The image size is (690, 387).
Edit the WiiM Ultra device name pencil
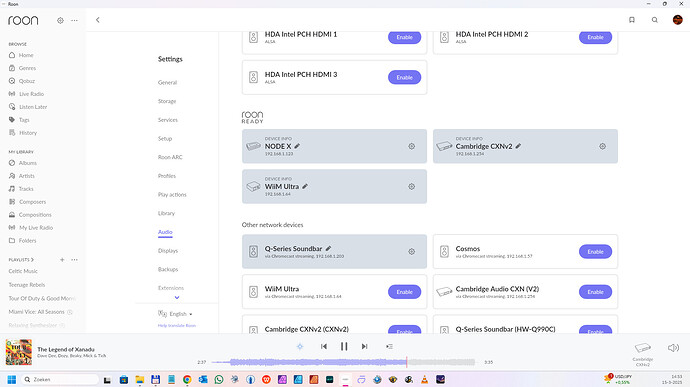pyautogui.click(x=305, y=186)
